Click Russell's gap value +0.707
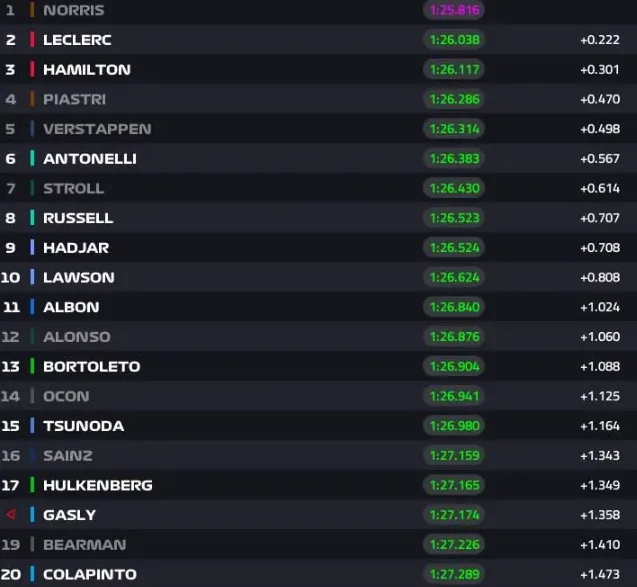The height and width of the screenshot is (587, 637). coord(600,218)
